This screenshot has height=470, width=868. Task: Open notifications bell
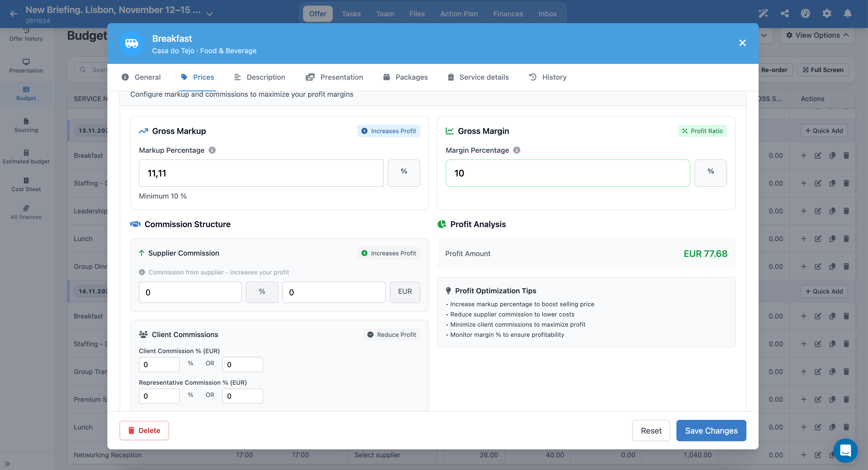(x=847, y=13)
